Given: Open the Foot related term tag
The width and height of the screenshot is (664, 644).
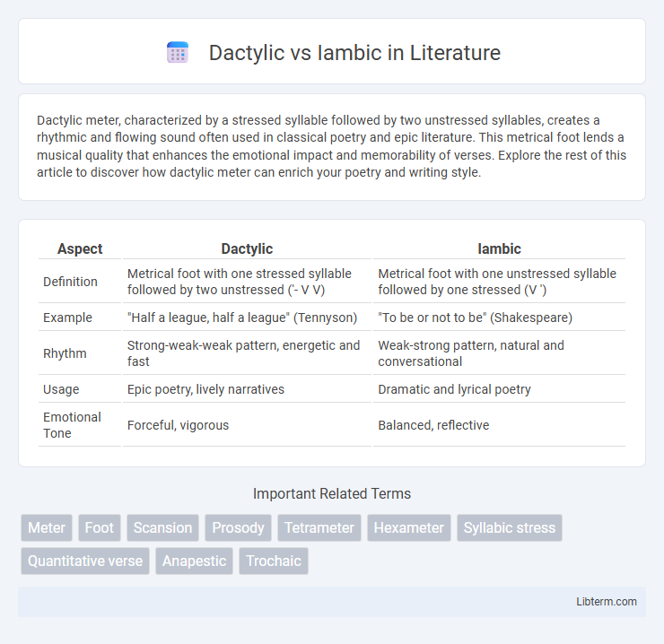Looking at the screenshot, I should (99, 527).
